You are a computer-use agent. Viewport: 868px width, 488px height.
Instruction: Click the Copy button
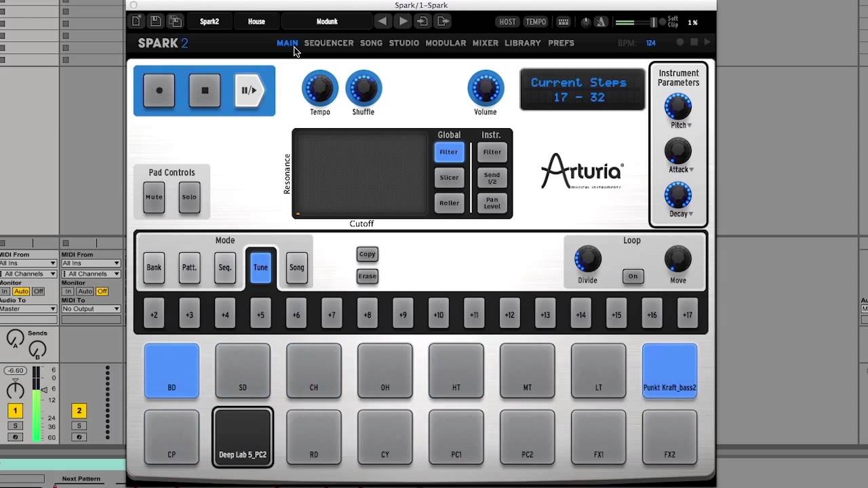368,254
